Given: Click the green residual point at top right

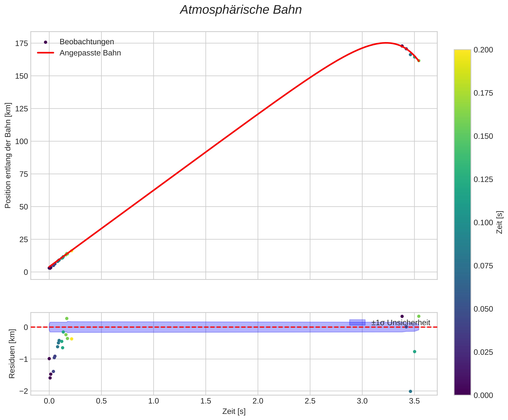Looking at the screenshot, I should pos(419,316).
